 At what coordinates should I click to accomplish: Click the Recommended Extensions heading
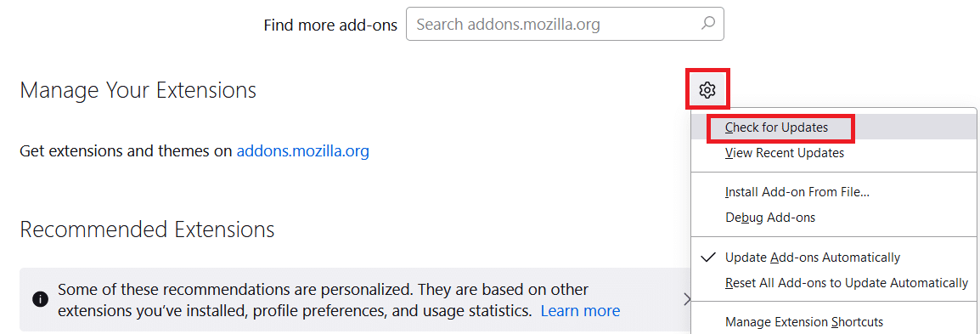tap(148, 229)
